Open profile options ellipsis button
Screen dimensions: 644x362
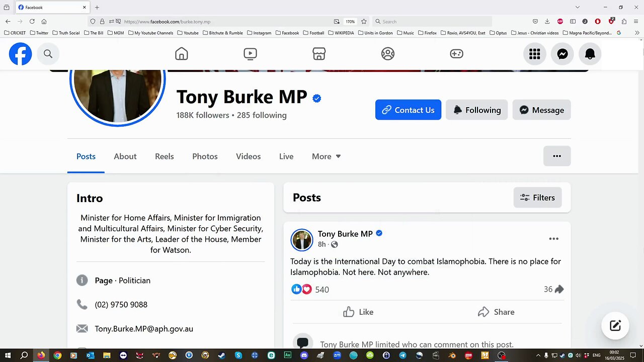pos(557,156)
